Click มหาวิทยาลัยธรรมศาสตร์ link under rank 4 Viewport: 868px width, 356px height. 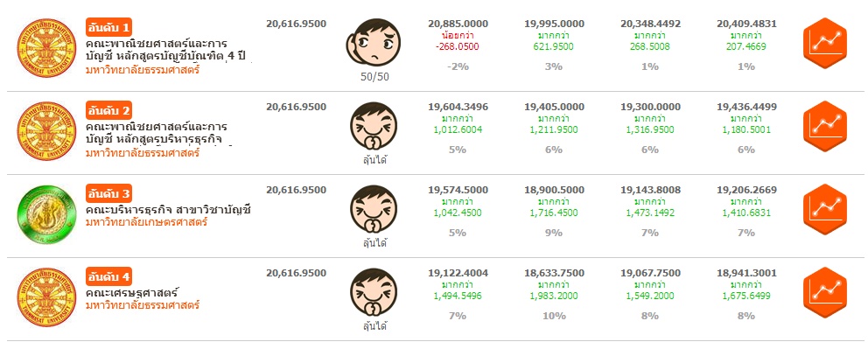click(143, 307)
